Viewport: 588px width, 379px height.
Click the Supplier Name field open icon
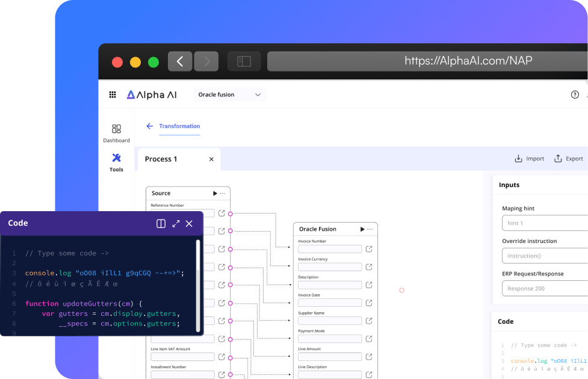click(369, 321)
